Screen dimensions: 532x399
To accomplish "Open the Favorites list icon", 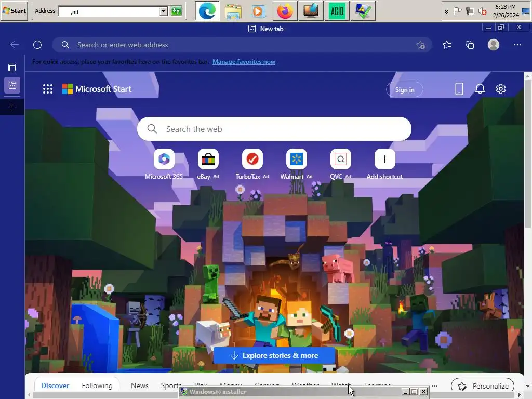I will click(447, 45).
